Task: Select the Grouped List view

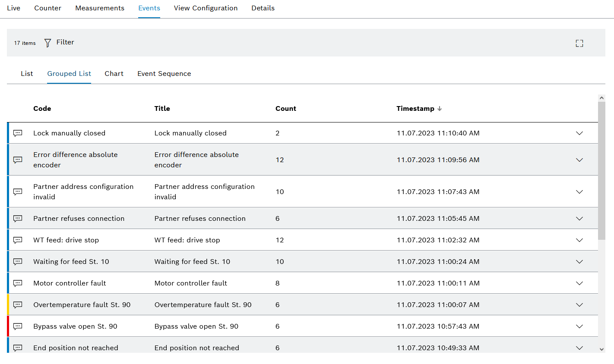Action: [x=69, y=74]
